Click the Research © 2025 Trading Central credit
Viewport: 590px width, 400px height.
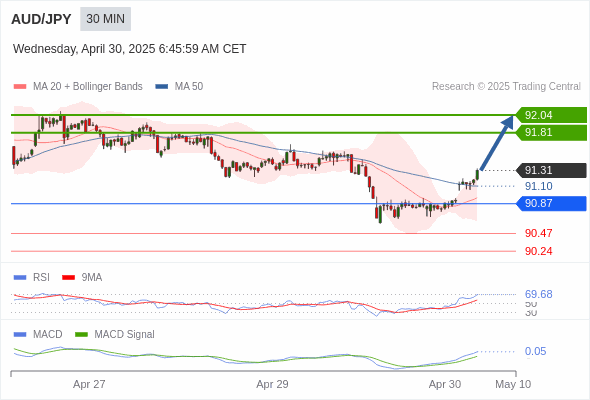point(506,87)
